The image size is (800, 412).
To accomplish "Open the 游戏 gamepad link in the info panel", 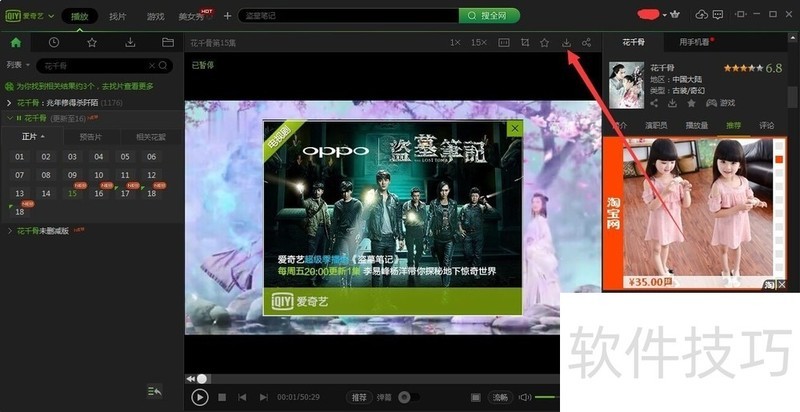I will click(720, 103).
